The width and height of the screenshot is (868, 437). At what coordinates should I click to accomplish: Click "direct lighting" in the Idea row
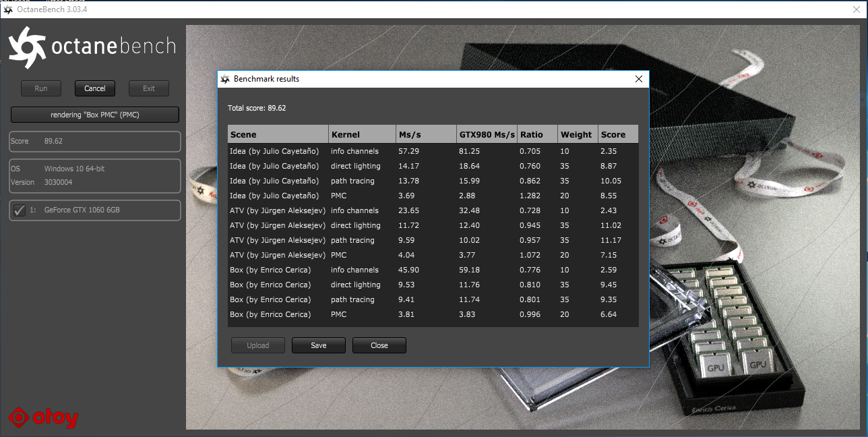[x=356, y=166]
